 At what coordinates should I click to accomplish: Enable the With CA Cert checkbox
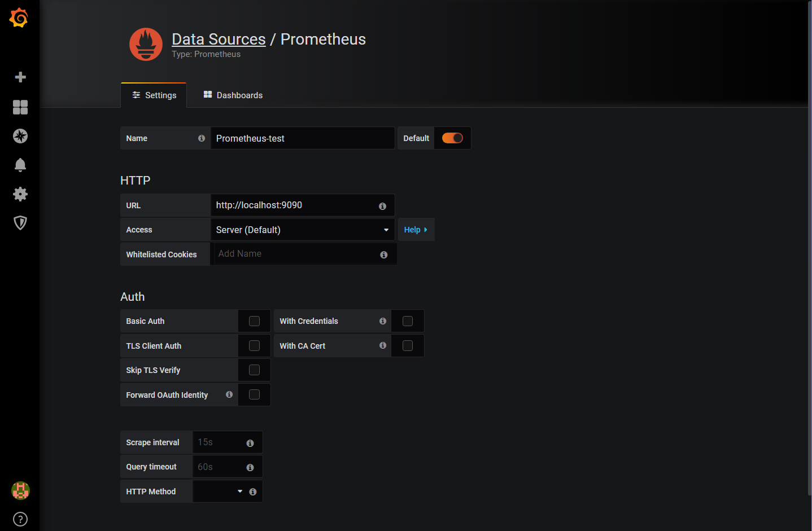point(408,345)
